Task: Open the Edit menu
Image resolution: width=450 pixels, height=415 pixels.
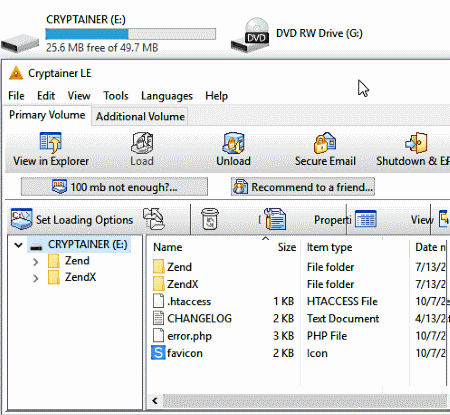Action: (46, 96)
